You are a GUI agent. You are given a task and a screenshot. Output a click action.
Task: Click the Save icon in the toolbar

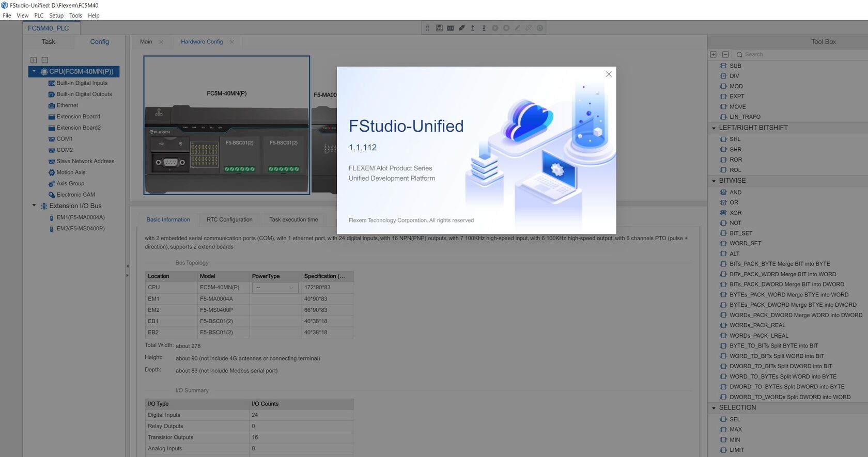(439, 28)
